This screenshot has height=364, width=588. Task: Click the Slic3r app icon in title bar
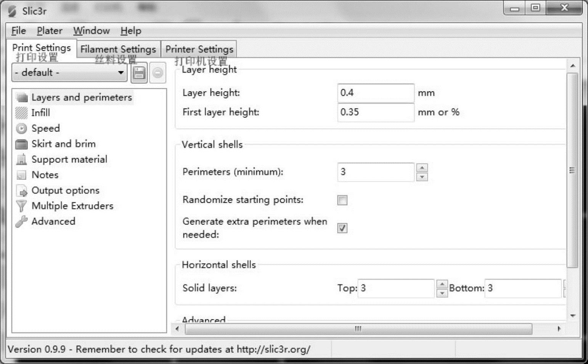12,11
